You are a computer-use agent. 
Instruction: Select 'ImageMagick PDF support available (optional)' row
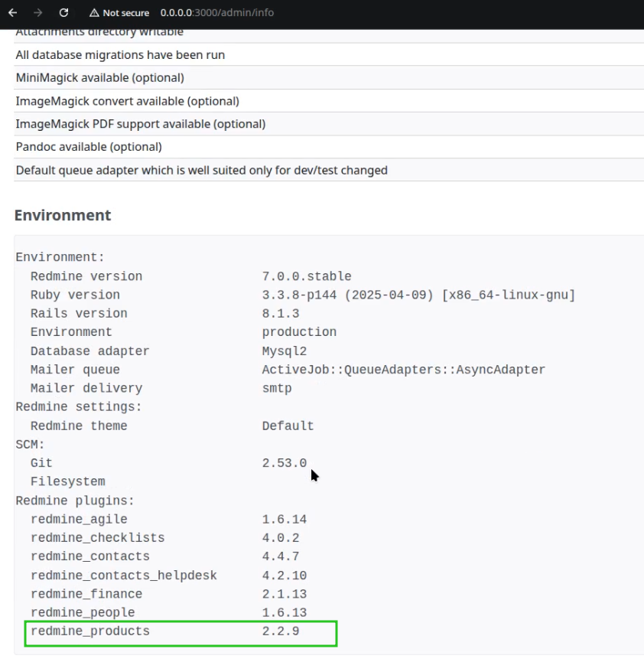click(329, 124)
